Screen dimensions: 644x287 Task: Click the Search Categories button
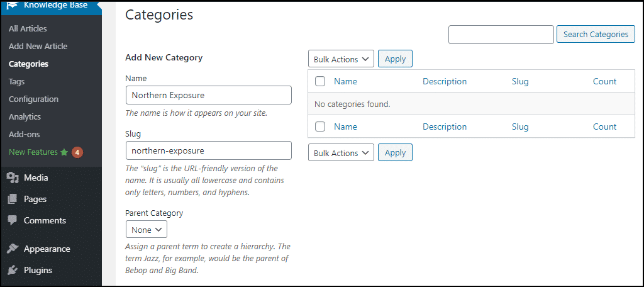[x=596, y=34]
